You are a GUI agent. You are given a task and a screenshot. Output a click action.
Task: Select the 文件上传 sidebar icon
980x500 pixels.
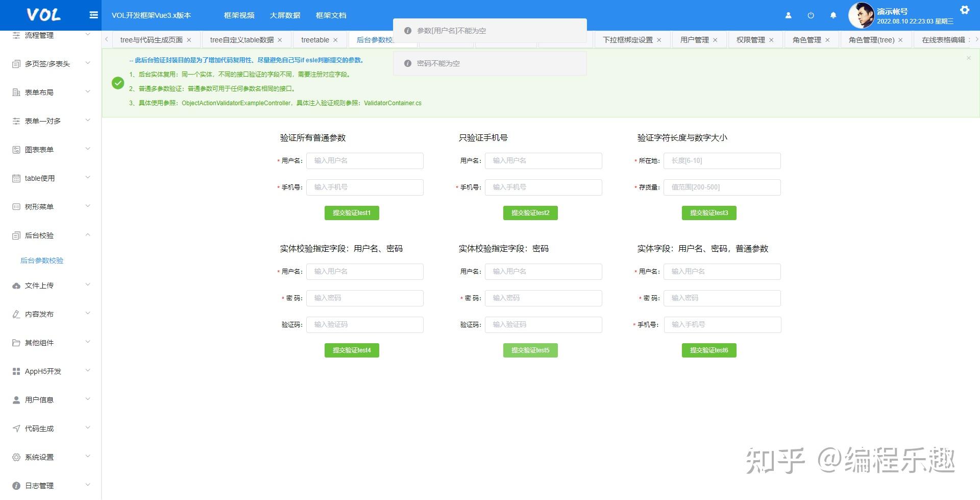[x=15, y=285]
